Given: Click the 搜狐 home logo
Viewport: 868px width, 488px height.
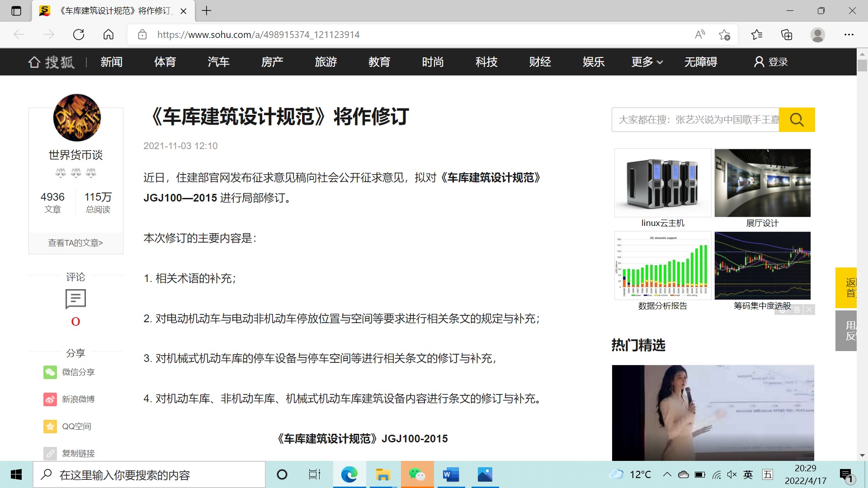Looking at the screenshot, I should (x=51, y=62).
